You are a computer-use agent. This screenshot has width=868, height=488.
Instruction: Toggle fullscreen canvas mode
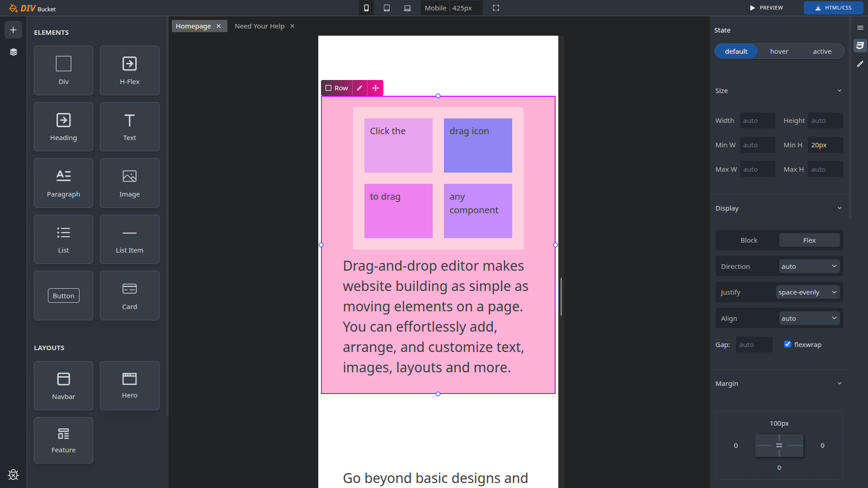(496, 8)
